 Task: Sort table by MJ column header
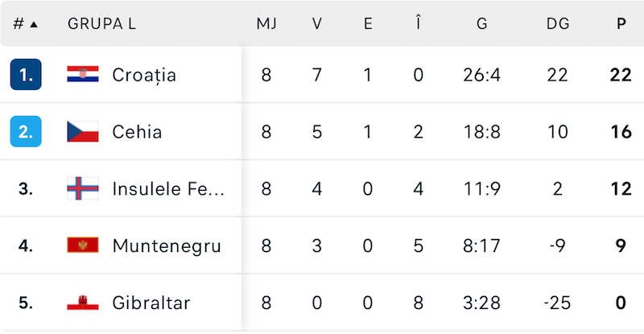[266, 24]
